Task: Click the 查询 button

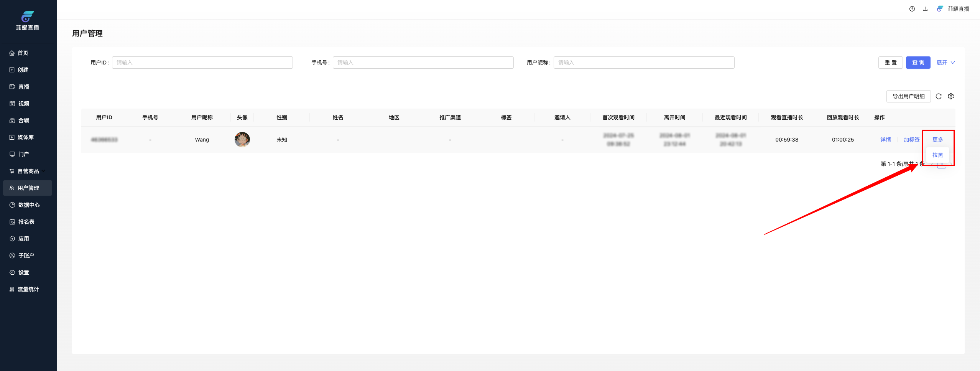Action: coord(918,63)
